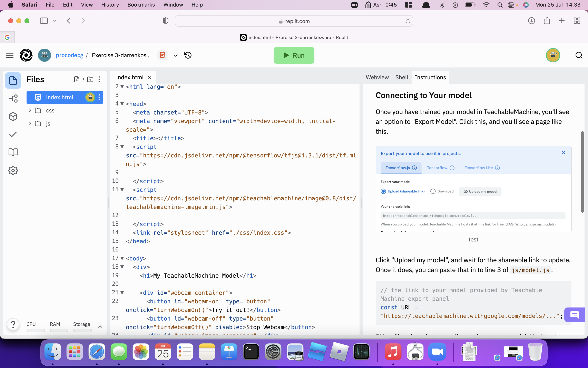Viewport: 588px width, 368px height.
Task: Select the Download radio option
Action: [x=433, y=191]
